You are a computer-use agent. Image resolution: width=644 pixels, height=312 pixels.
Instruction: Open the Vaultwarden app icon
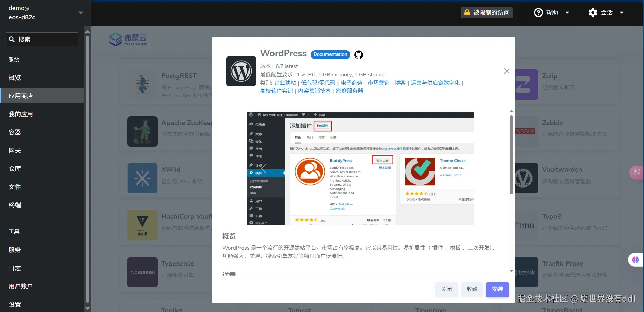[526, 178]
